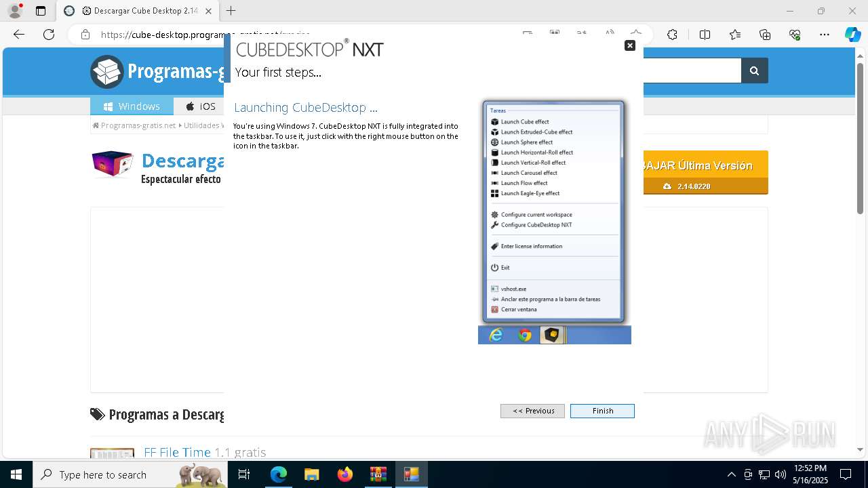The height and width of the screenshot is (488, 868).
Task: Click the Bajar Última Versión download button
Action: [x=705, y=165]
